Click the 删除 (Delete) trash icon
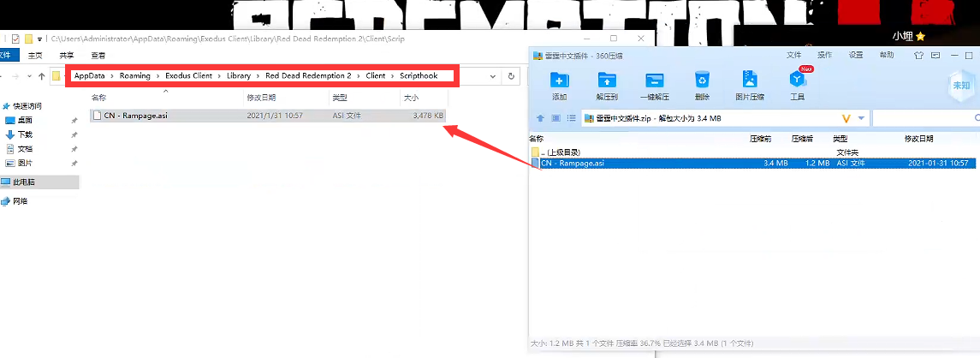 tap(702, 84)
